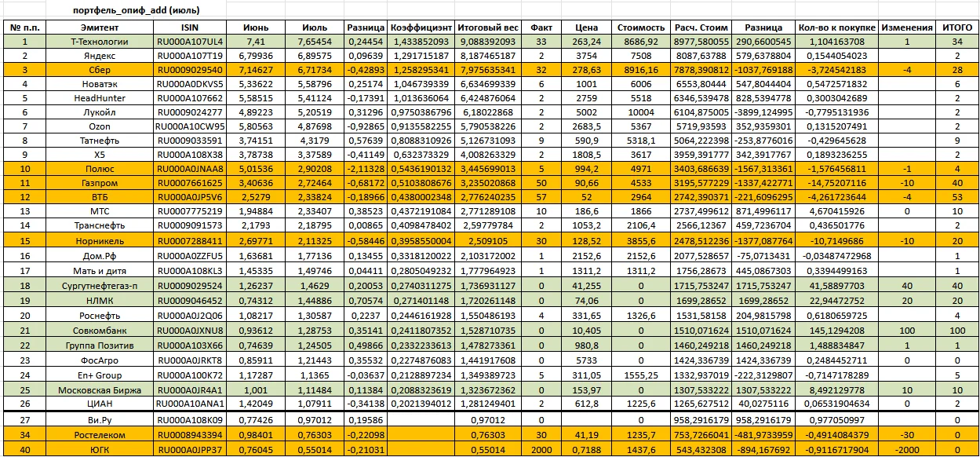Click the 'Московская Биржа' cell
This screenshot has height=457, width=980.
pyautogui.click(x=100, y=390)
